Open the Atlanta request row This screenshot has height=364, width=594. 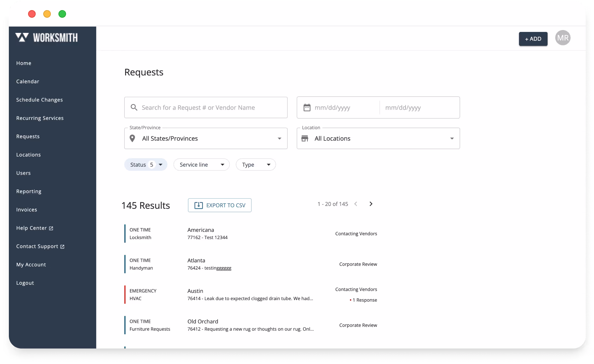click(x=251, y=264)
